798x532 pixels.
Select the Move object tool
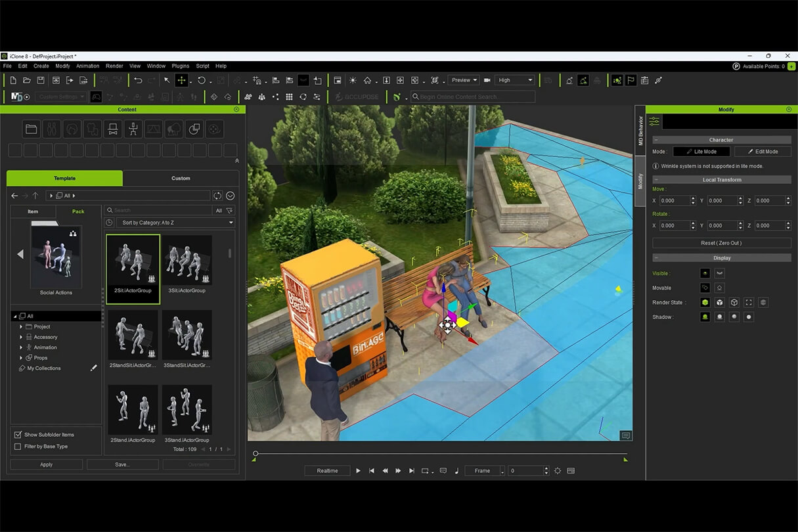[181, 80]
